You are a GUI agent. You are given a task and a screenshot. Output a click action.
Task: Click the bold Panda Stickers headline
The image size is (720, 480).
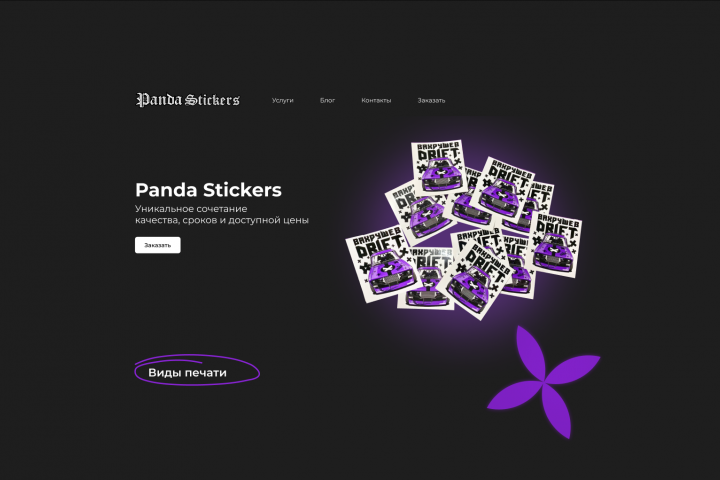point(208,190)
